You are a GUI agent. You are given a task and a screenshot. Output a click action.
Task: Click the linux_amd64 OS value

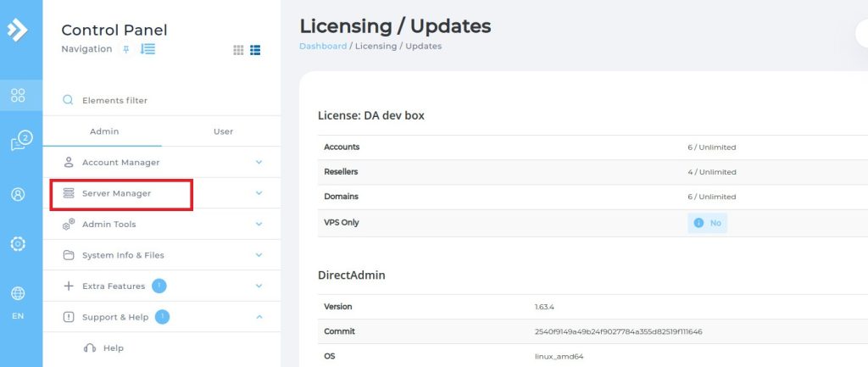click(x=559, y=356)
